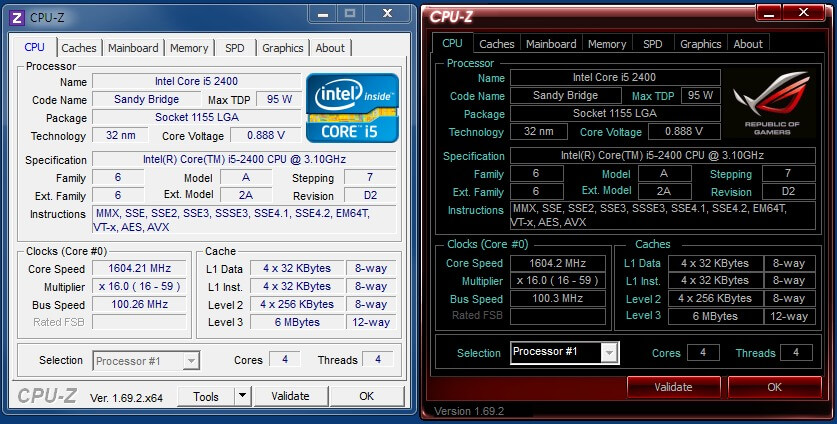
Task: Open Memory tab in left window
Action: pos(189,48)
